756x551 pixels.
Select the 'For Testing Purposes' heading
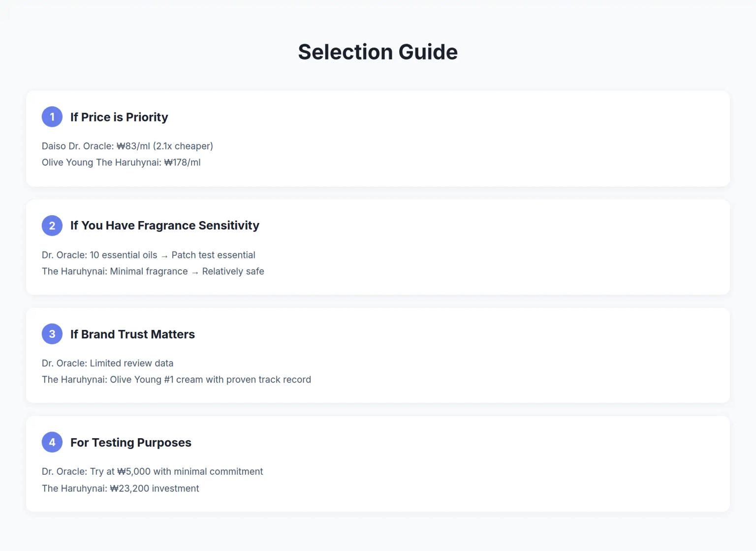pyautogui.click(x=130, y=442)
